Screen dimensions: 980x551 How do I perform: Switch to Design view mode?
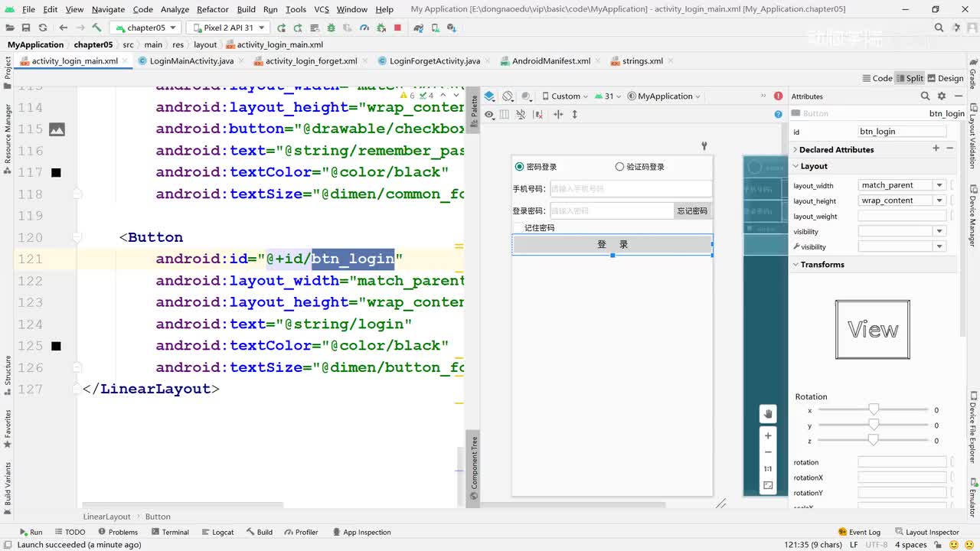945,78
